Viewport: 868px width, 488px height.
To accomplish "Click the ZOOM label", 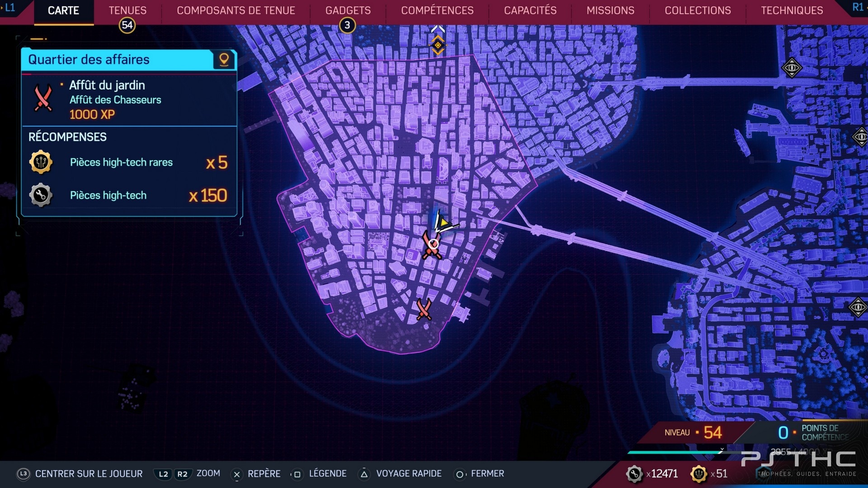I will click(208, 473).
